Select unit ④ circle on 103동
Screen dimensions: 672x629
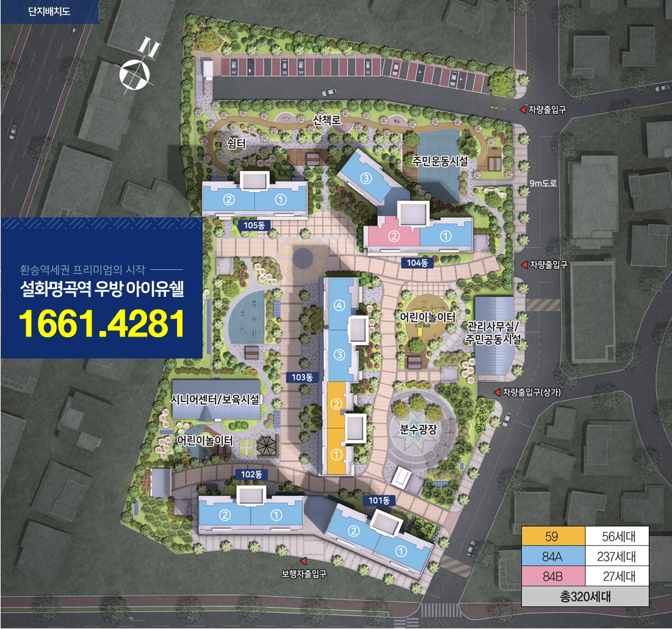click(339, 306)
